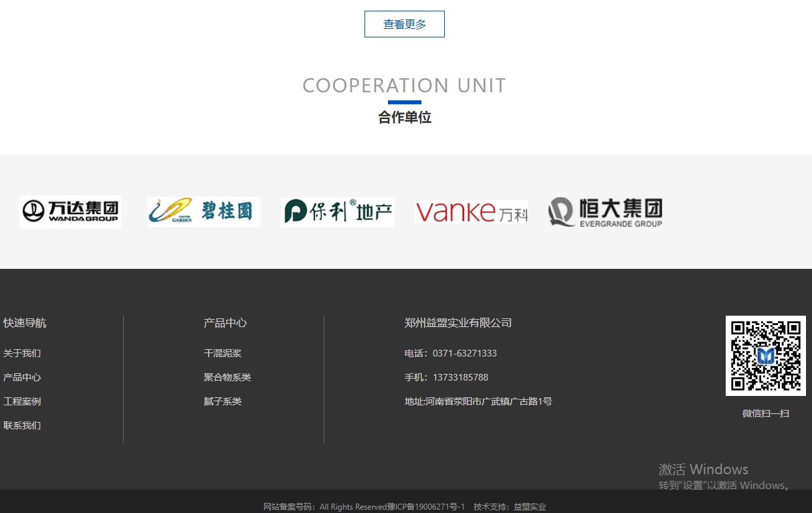Click the 查看更多 button
This screenshot has height=513, width=812.
coord(404,24)
